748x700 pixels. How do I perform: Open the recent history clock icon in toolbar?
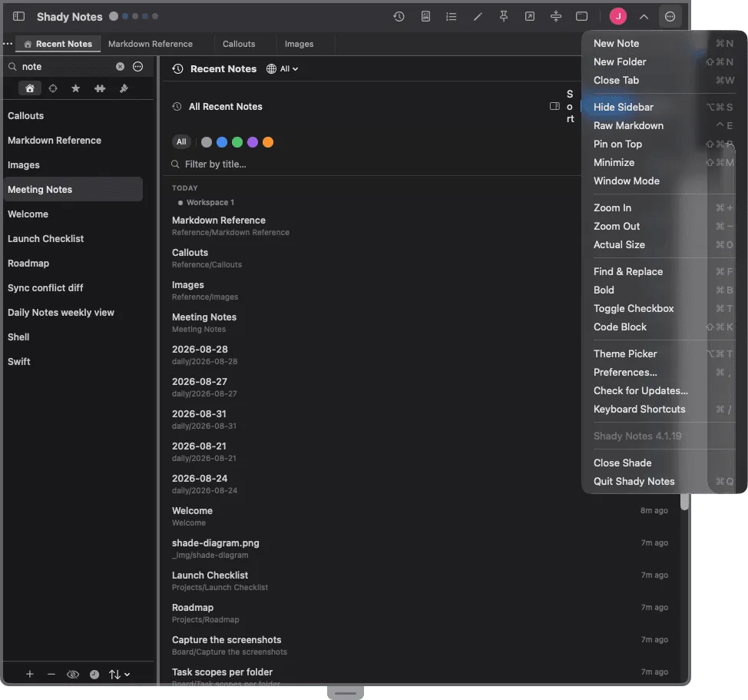(399, 17)
